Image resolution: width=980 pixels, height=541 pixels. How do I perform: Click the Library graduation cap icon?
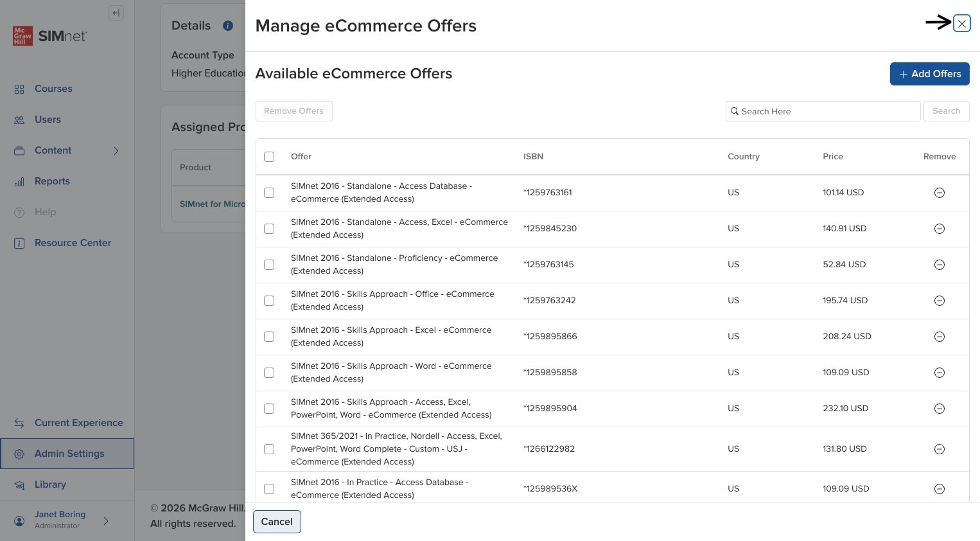pos(19,485)
